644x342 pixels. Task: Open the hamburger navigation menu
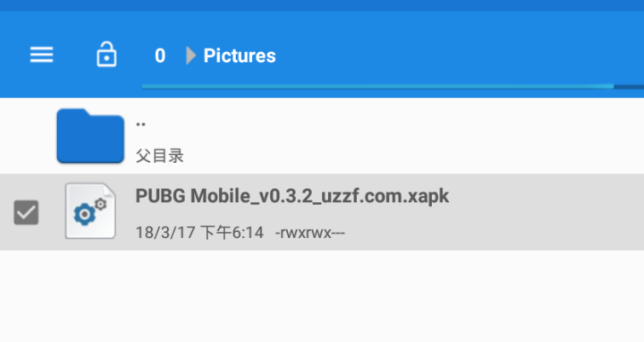42,55
